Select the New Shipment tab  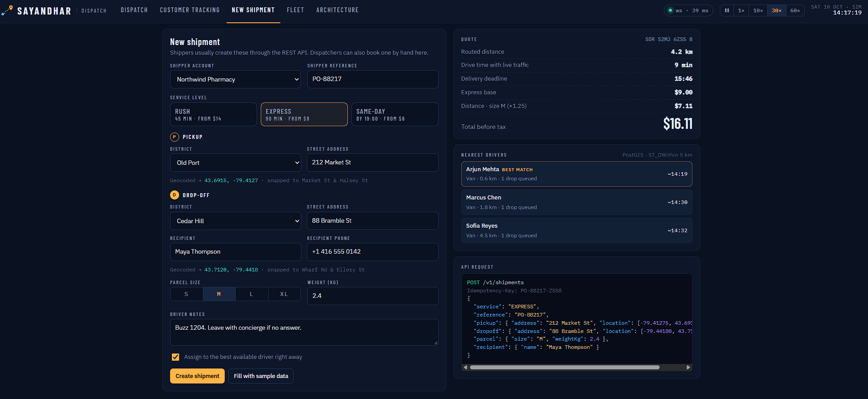tap(253, 10)
